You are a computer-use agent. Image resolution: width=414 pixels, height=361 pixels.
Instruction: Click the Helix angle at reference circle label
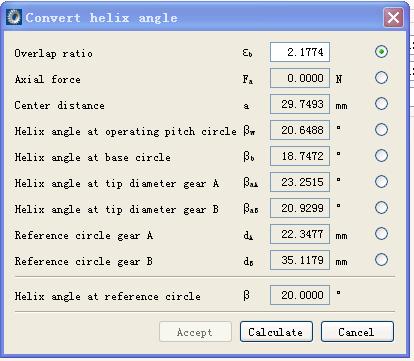coord(108,296)
